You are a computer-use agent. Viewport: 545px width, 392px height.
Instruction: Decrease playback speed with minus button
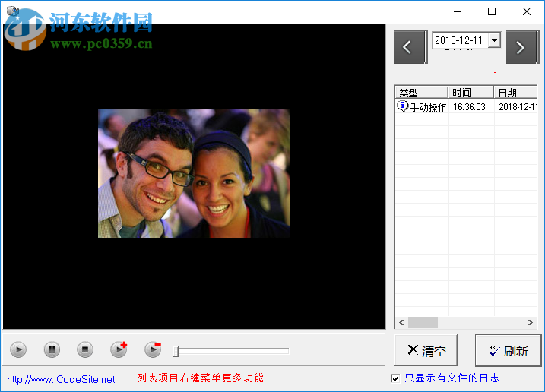[153, 349]
